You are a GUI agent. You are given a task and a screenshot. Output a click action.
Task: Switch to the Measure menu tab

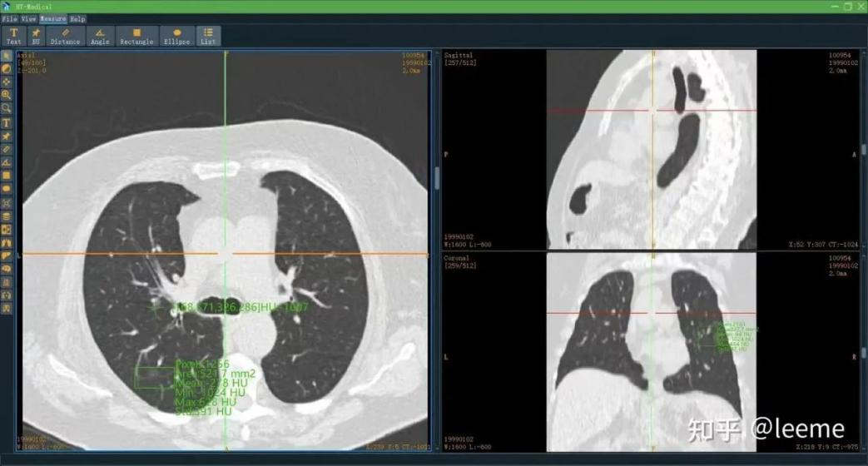coord(53,18)
